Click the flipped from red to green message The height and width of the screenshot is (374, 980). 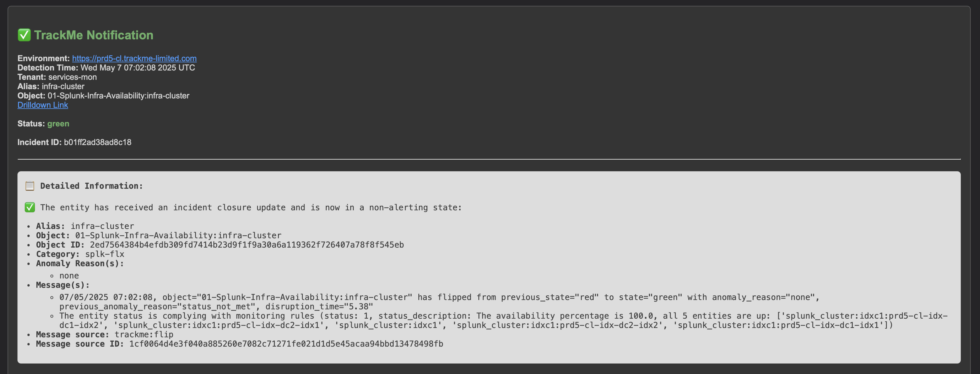pos(439,302)
